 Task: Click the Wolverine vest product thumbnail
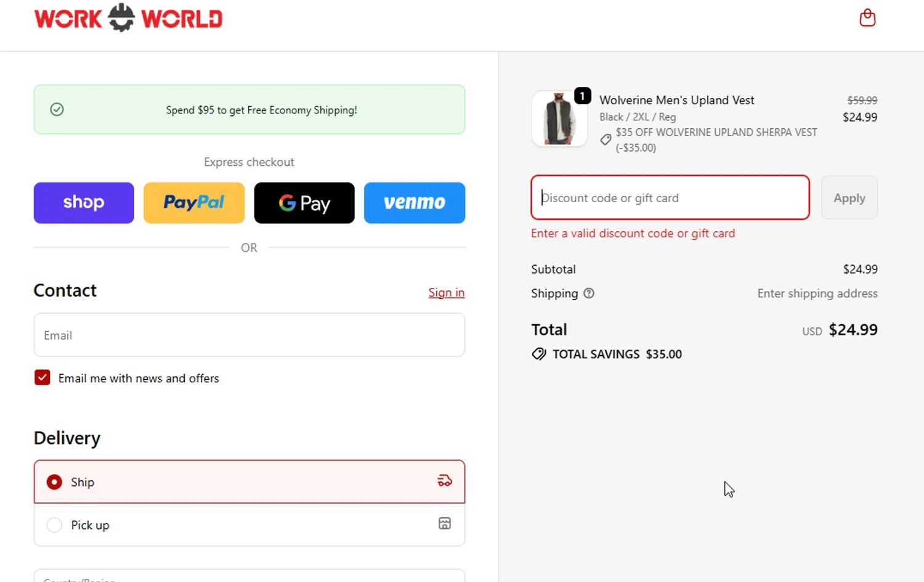559,119
